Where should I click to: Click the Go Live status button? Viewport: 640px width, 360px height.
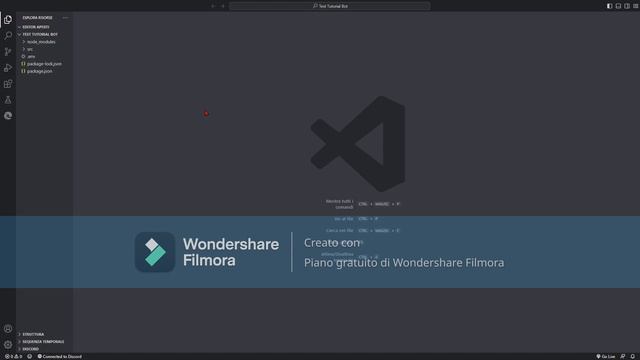(x=606, y=356)
